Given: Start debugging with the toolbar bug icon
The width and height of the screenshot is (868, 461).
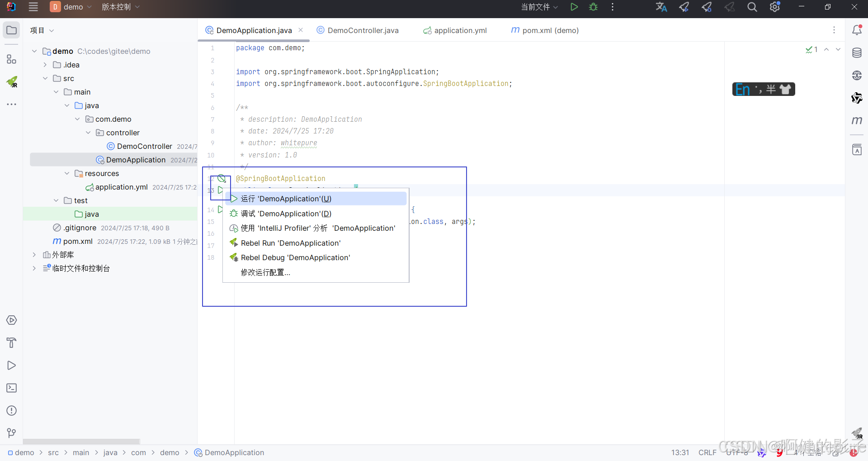Looking at the screenshot, I should (x=594, y=7).
